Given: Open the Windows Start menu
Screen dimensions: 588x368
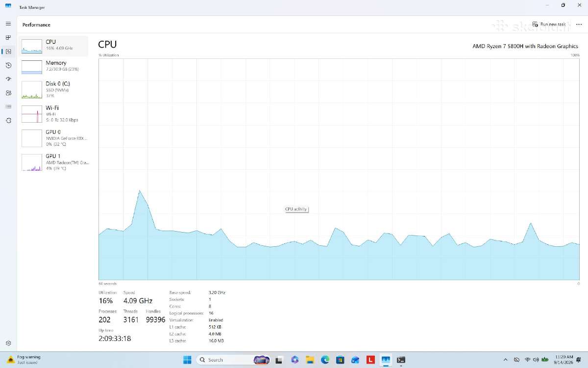Looking at the screenshot, I should (x=187, y=360).
